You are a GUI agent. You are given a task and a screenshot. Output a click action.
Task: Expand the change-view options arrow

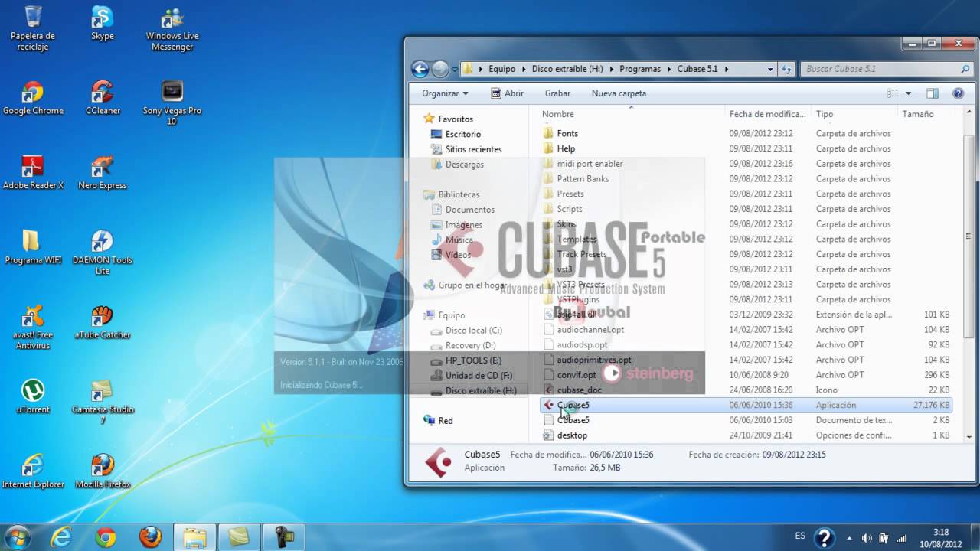click(x=908, y=93)
